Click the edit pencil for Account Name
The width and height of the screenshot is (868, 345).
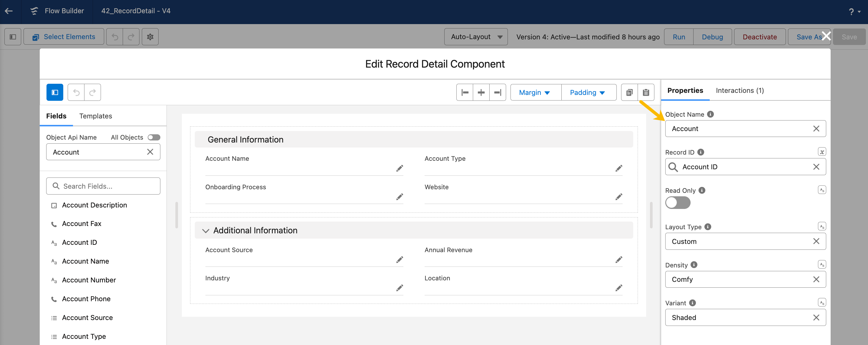[399, 168]
